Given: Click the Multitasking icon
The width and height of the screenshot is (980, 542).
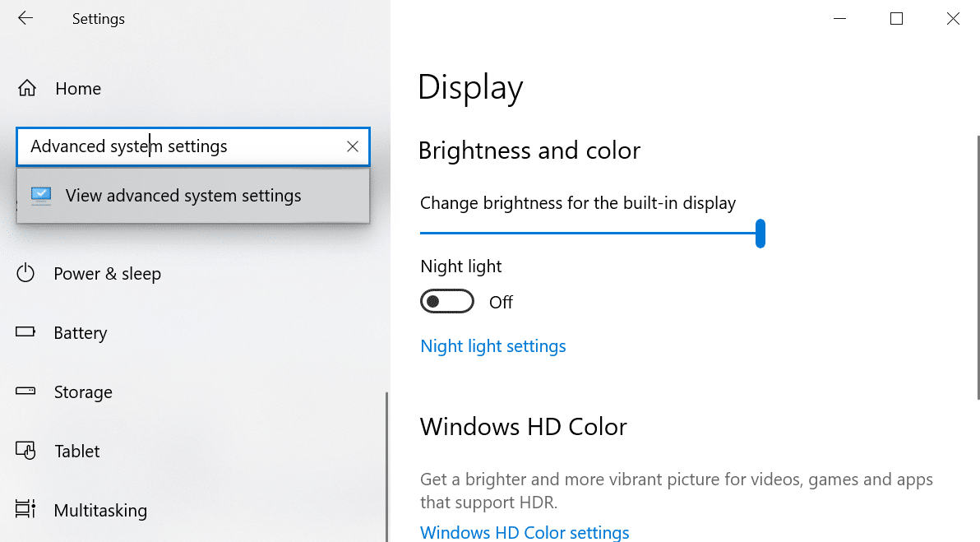Looking at the screenshot, I should (25, 509).
